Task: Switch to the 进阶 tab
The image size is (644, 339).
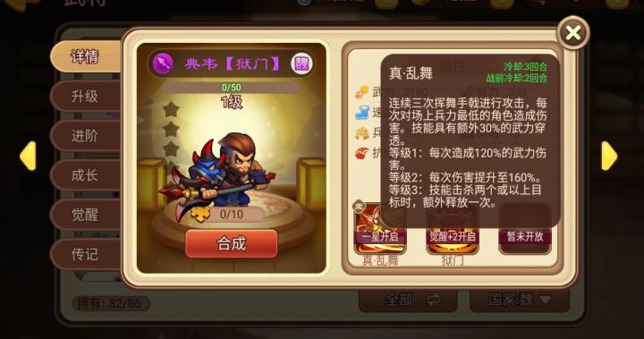Action: [86, 136]
